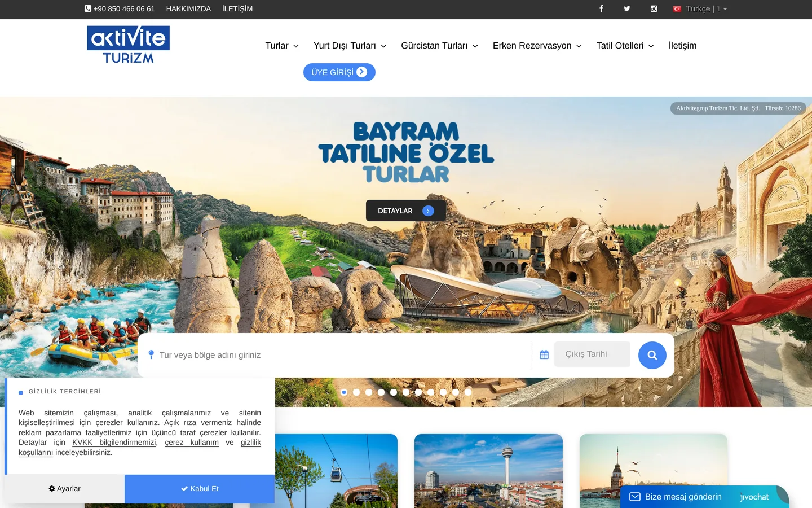Open İletişim in main navigation
Image resolution: width=812 pixels, height=508 pixels.
[682, 46]
